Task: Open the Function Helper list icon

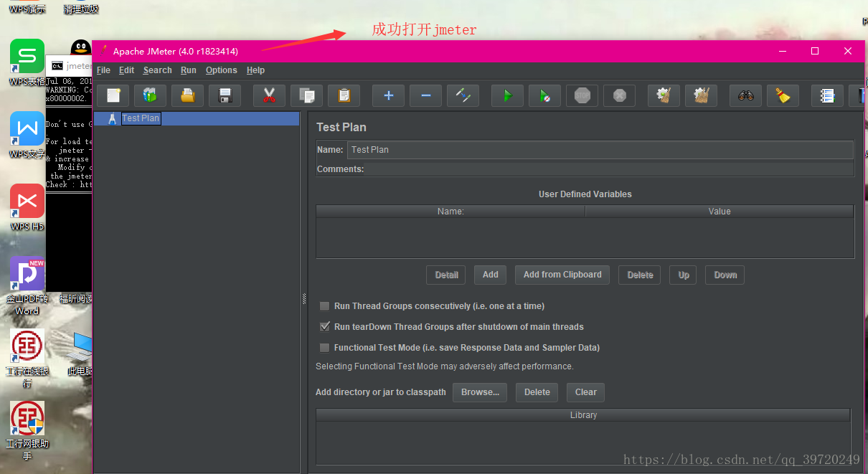Action: point(827,95)
